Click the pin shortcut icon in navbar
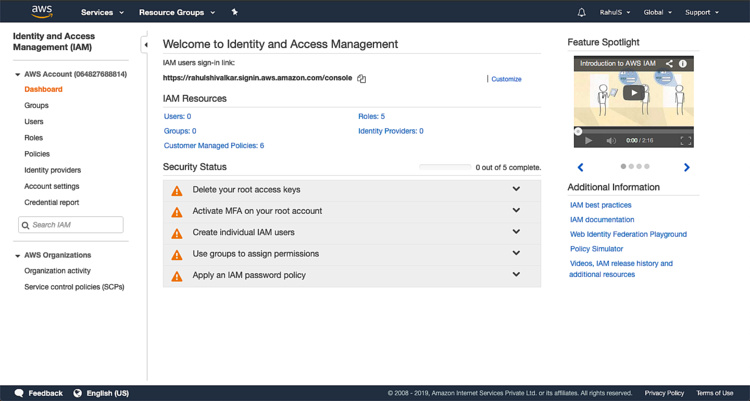 coord(234,12)
